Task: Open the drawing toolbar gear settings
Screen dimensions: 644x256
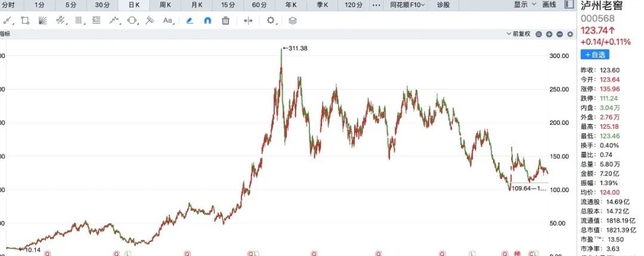Action: (x=271, y=20)
